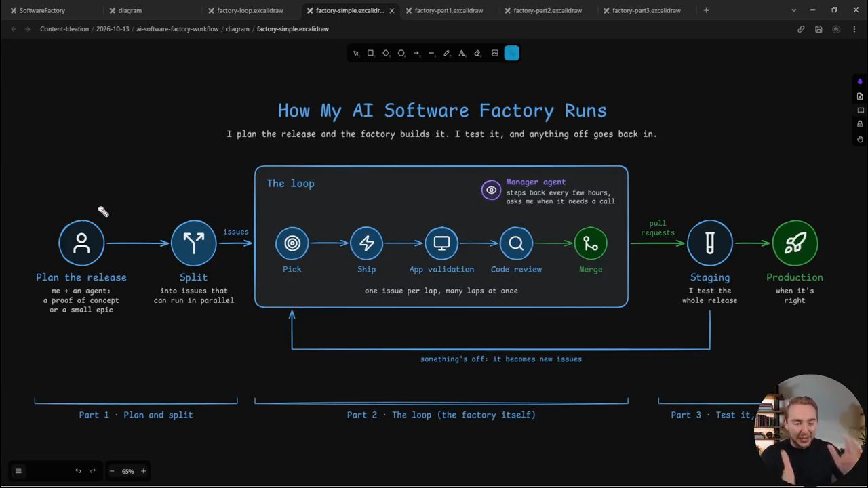Open the three-dot more options menu
Viewport: 868px width, 488px height.
853,29
